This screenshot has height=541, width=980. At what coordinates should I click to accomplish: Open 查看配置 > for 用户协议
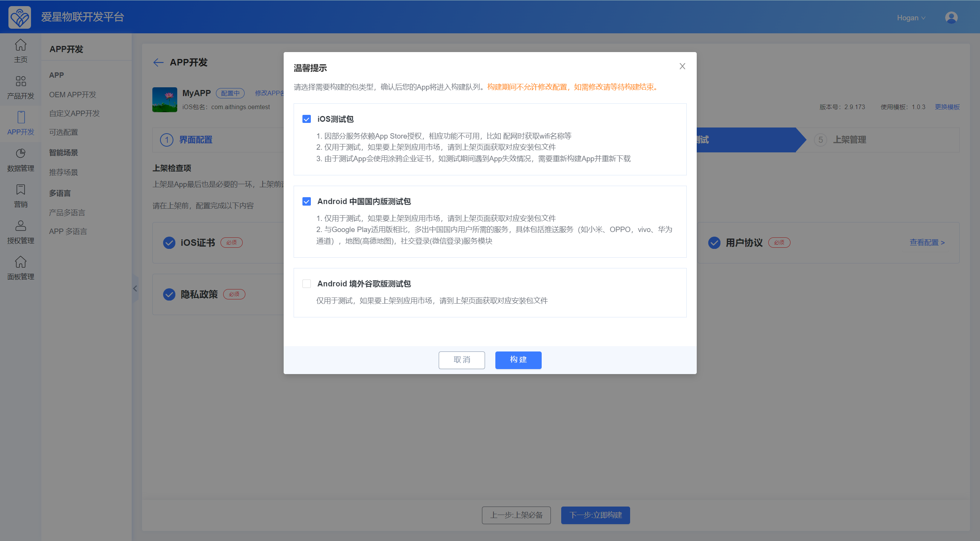pyautogui.click(x=927, y=242)
